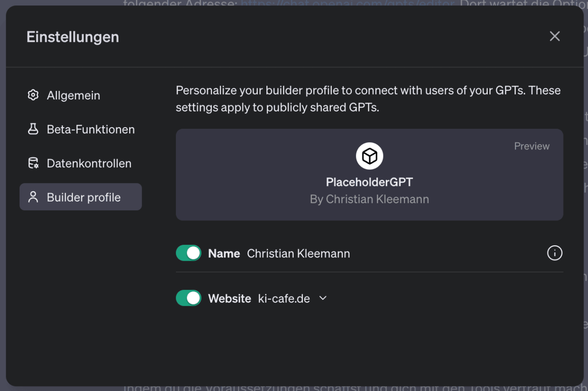Click the Christian Kleemann name field
588x391 pixels.
(298, 253)
